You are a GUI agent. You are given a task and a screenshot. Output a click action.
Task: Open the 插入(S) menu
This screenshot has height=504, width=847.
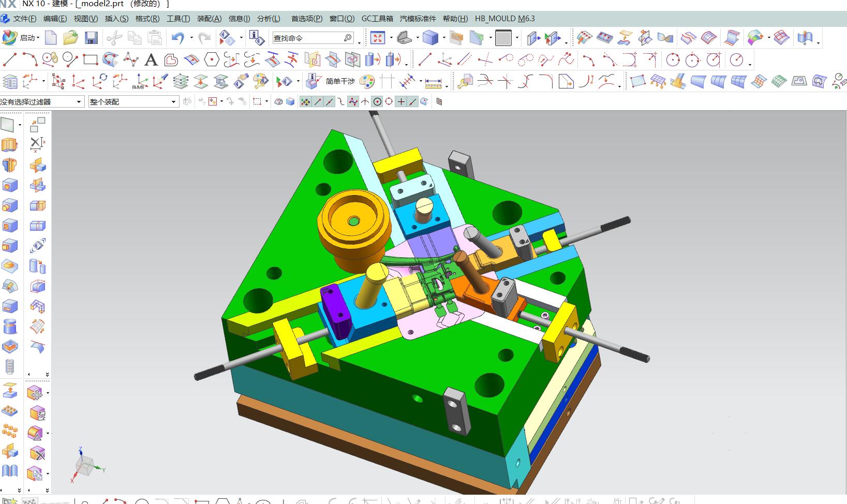point(116,19)
